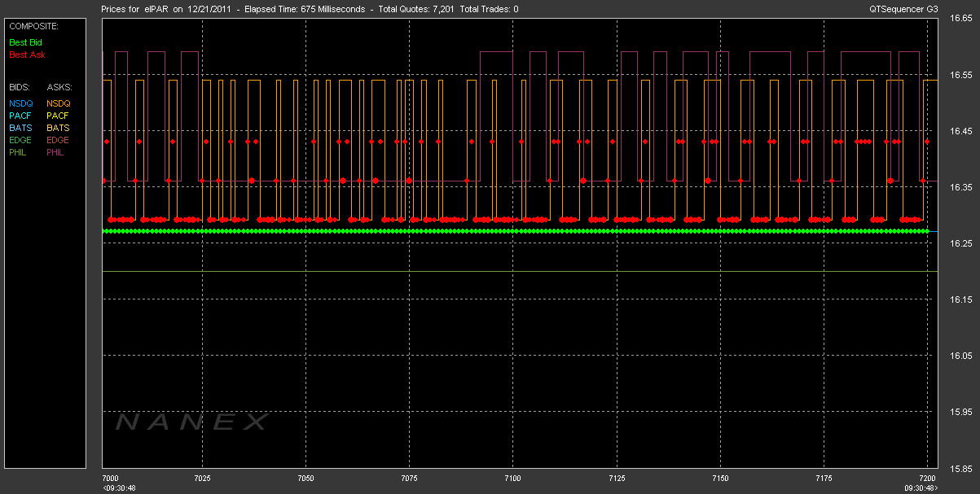The image size is (980, 494).
Task: Click the NANEX watermark on the chart
Action: pyautogui.click(x=192, y=422)
